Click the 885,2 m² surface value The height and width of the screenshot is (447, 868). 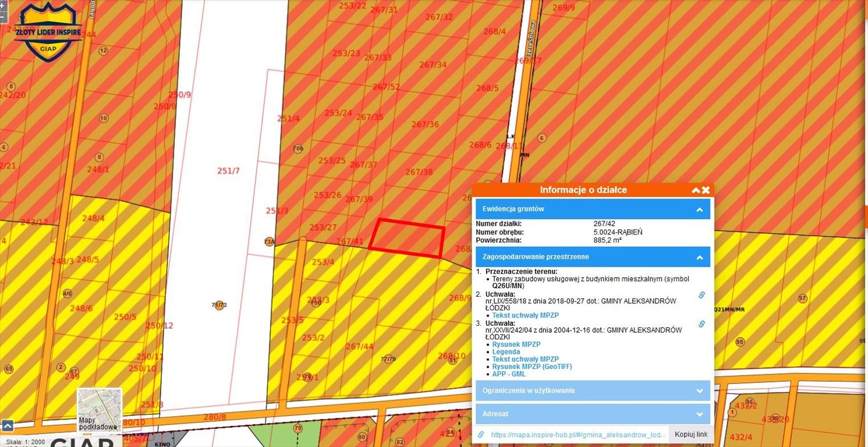607,240
